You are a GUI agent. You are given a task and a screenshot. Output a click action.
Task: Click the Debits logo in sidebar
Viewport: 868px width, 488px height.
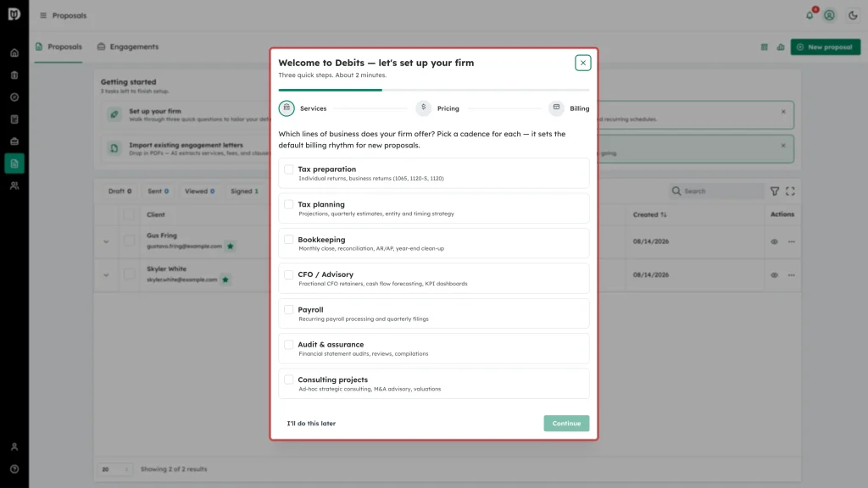(14, 14)
